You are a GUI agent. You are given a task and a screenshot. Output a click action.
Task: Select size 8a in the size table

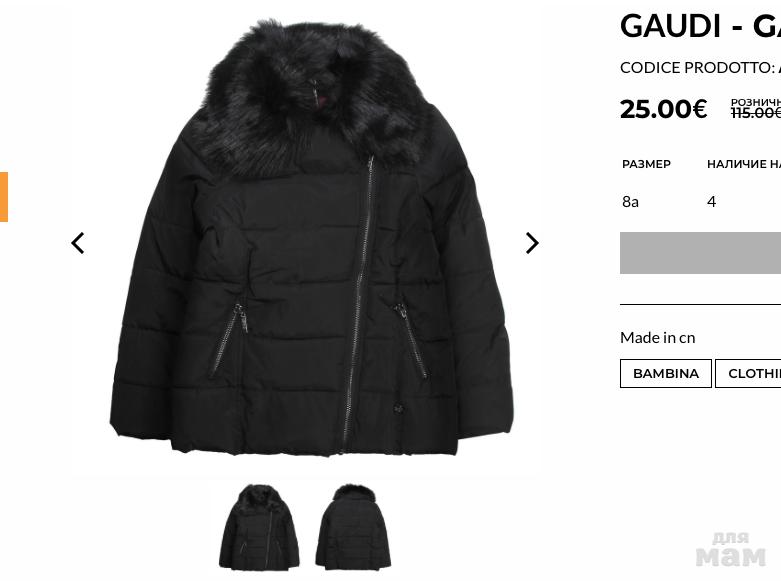[630, 201]
